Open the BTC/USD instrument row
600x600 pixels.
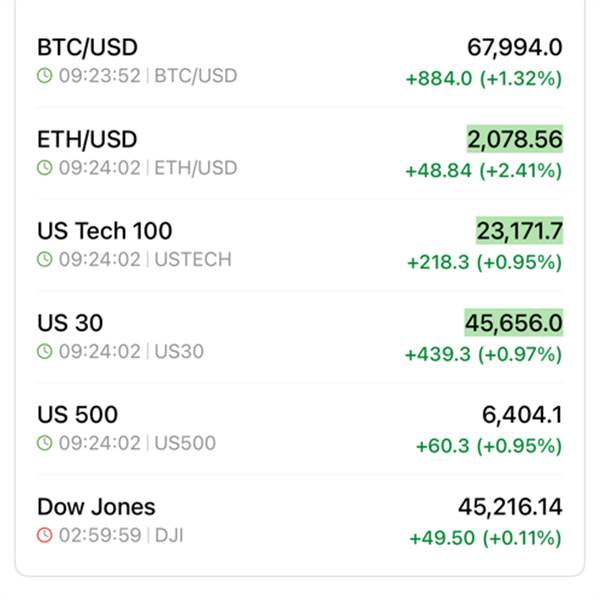point(87,47)
